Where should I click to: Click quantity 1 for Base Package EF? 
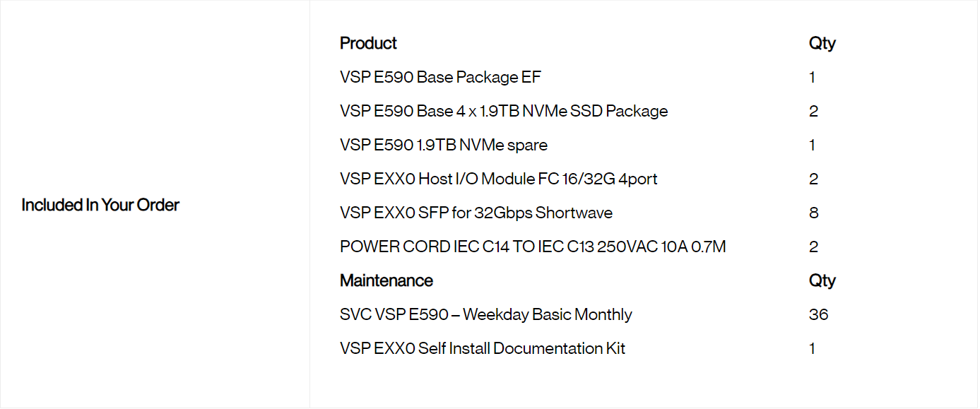pyautogui.click(x=812, y=77)
